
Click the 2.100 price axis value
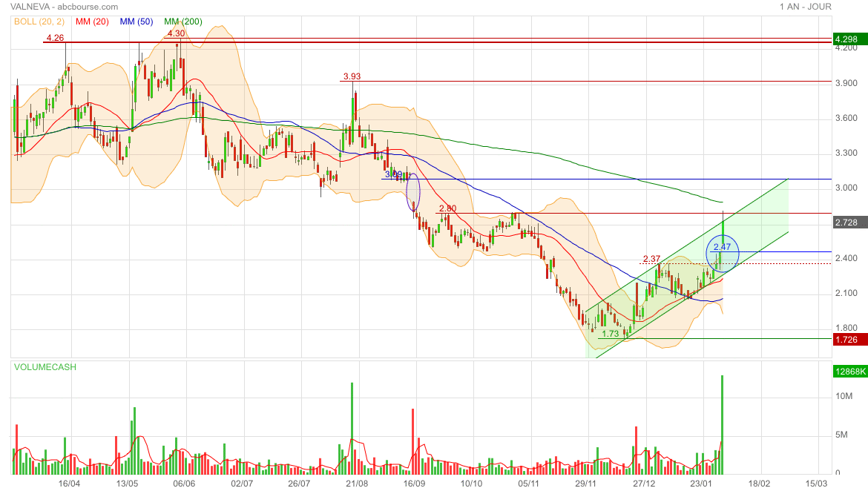click(846, 293)
